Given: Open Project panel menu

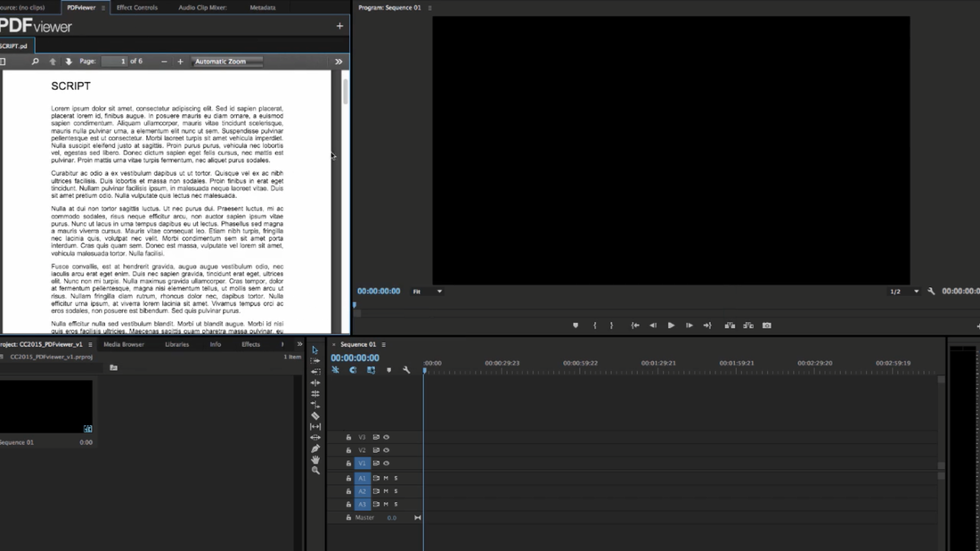Looking at the screenshot, I should tap(90, 345).
